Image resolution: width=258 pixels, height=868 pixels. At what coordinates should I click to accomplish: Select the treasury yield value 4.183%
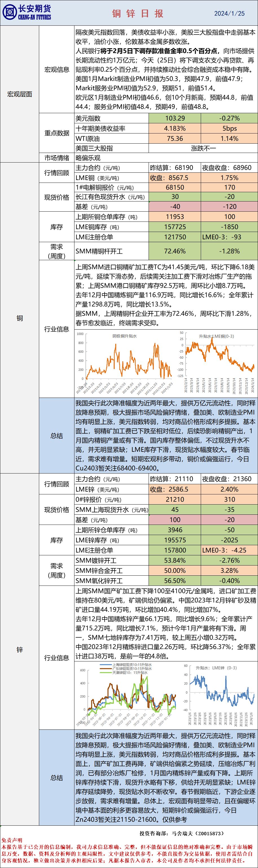click(175, 128)
